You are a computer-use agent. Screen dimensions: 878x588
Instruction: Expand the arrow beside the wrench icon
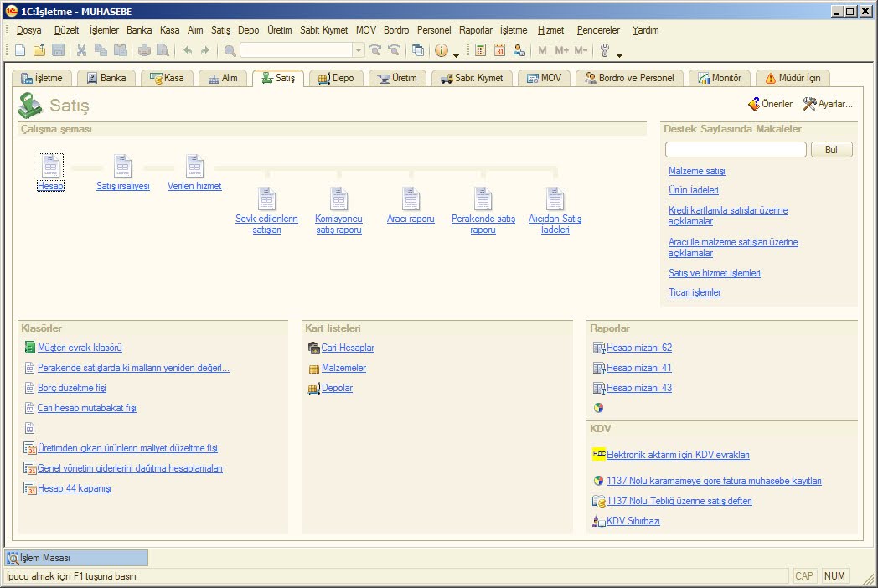(619, 55)
